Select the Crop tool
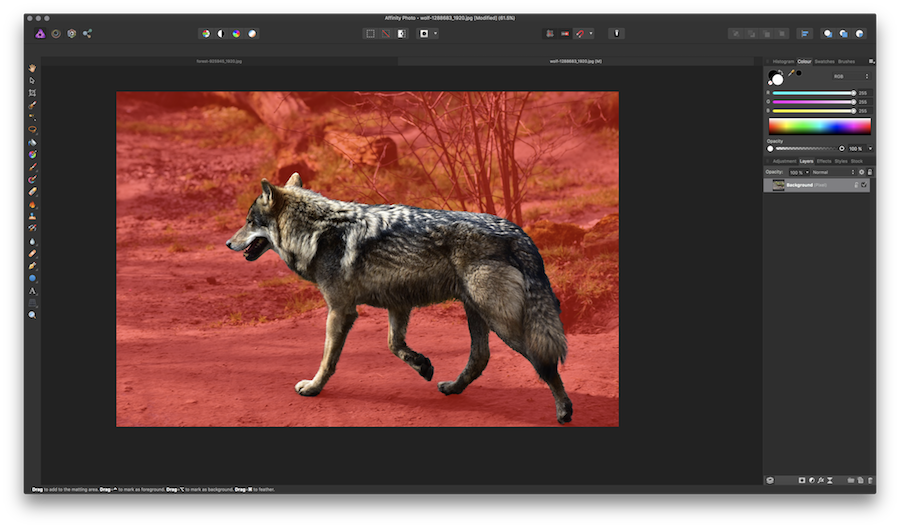Screen dimensions: 900x528 click(x=32, y=92)
